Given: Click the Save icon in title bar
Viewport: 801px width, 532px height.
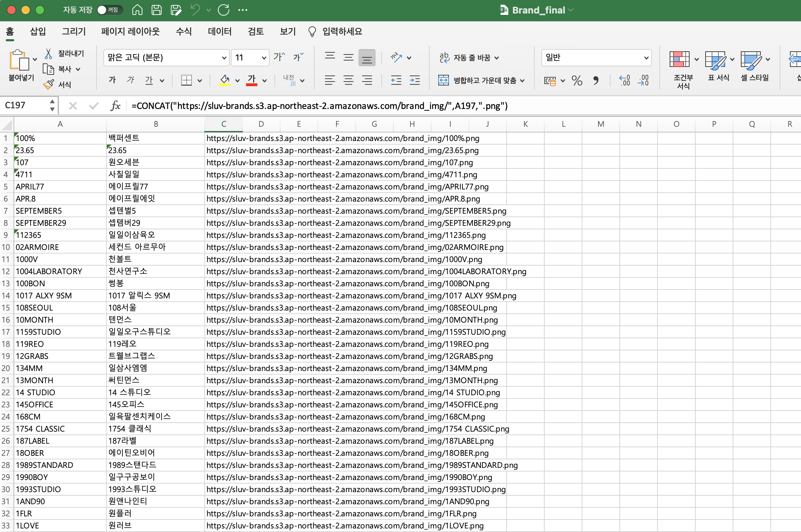Looking at the screenshot, I should (x=157, y=10).
